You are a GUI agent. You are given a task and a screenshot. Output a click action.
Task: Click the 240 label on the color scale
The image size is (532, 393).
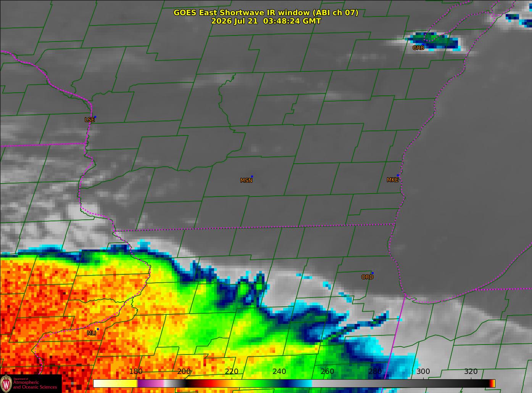pyautogui.click(x=279, y=372)
